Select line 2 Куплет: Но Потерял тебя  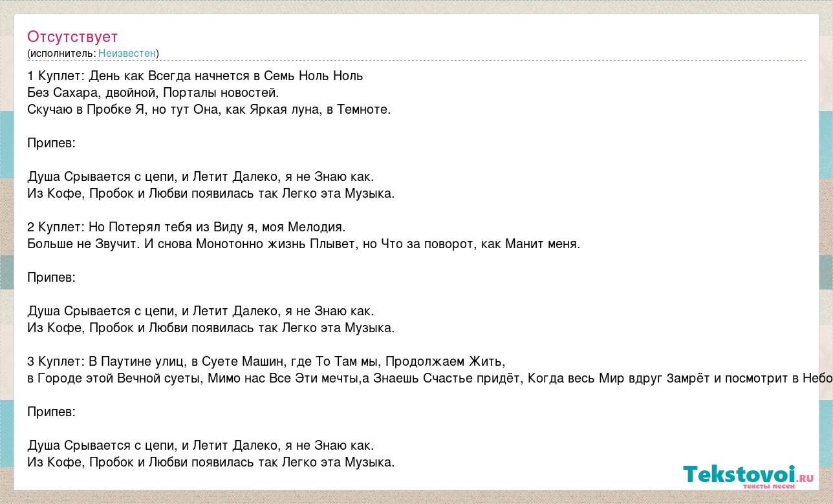(x=186, y=227)
